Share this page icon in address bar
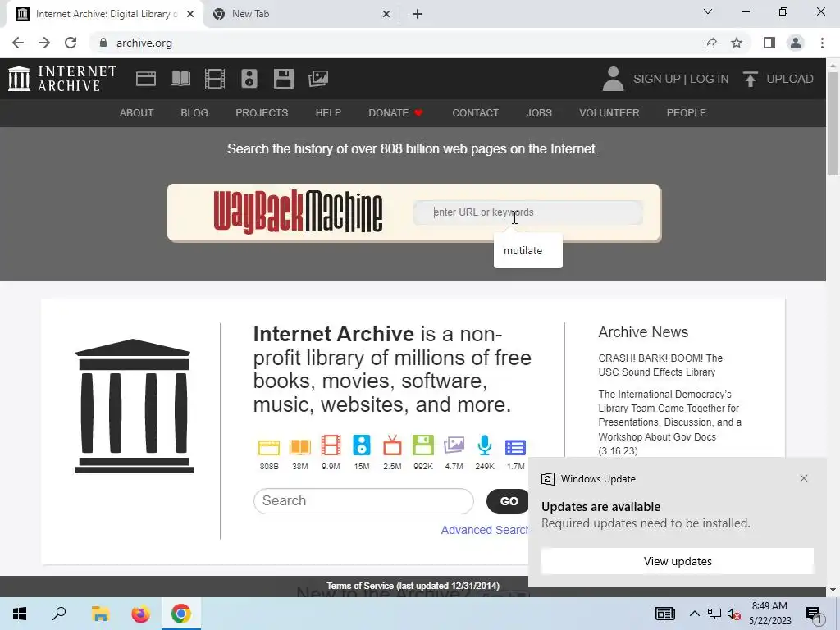The image size is (840, 630). click(710, 43)
